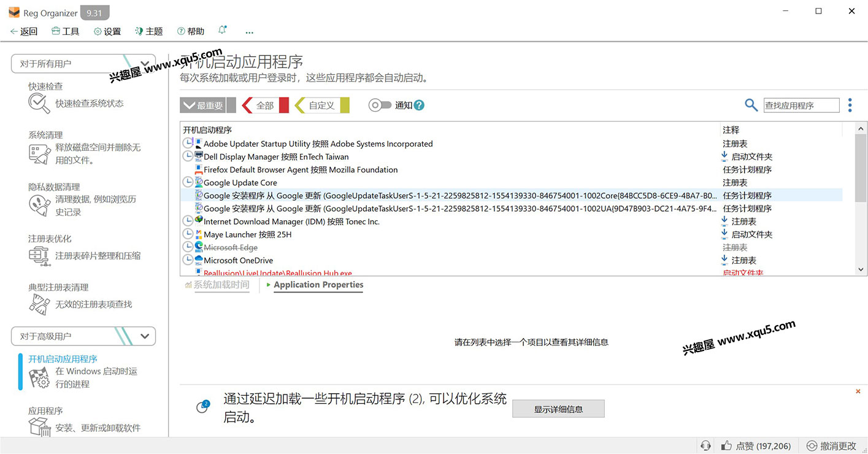The width and height of the screenshot is (868, 454).
Task: Click 快速检查系统状态 in the sidebar
Action: coord(90,104)
